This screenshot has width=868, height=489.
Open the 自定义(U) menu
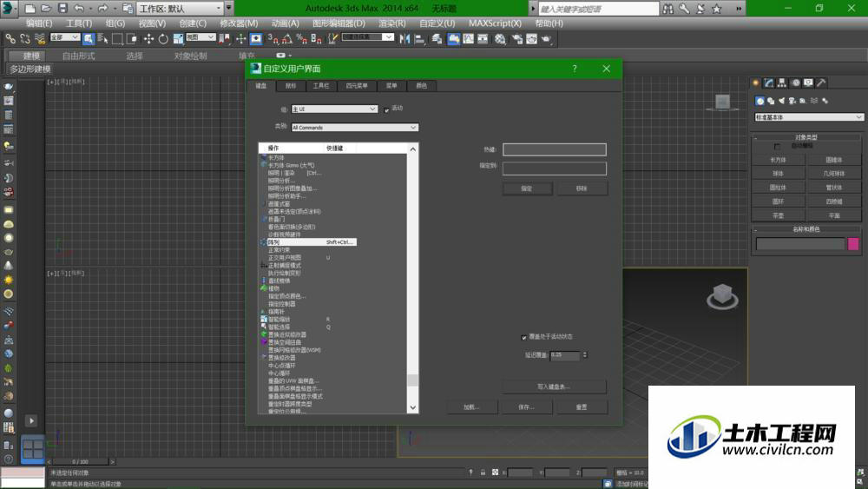pyautogui.click(x=437, y=23)
